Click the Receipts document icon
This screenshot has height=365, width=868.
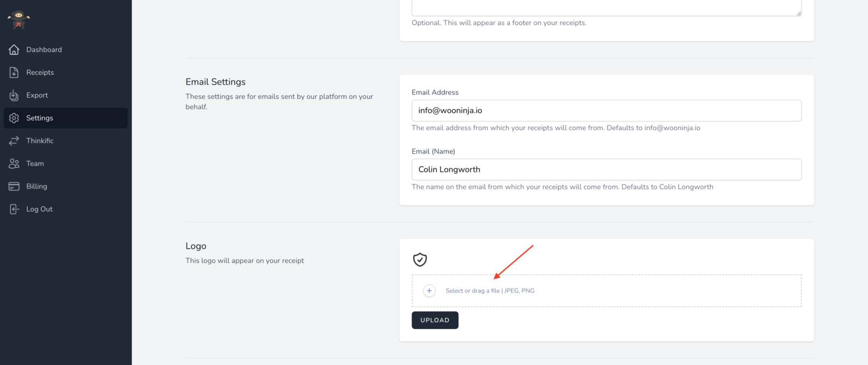(x=14, y=72)
